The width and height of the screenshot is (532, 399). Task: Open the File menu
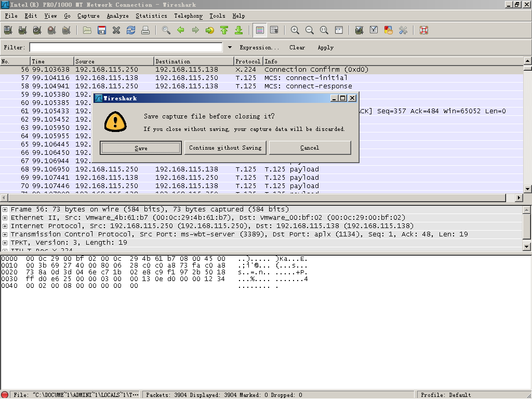pyautogui.click(x=11, y=16)
